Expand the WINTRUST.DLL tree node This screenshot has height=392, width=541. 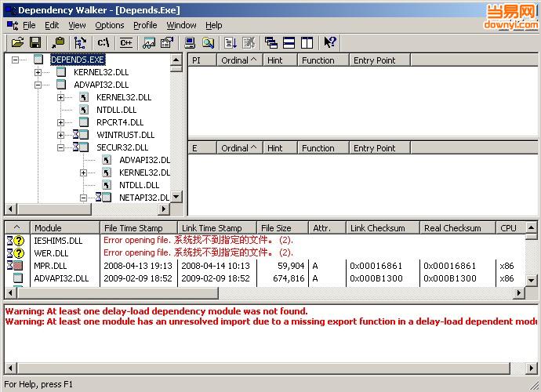61,135
